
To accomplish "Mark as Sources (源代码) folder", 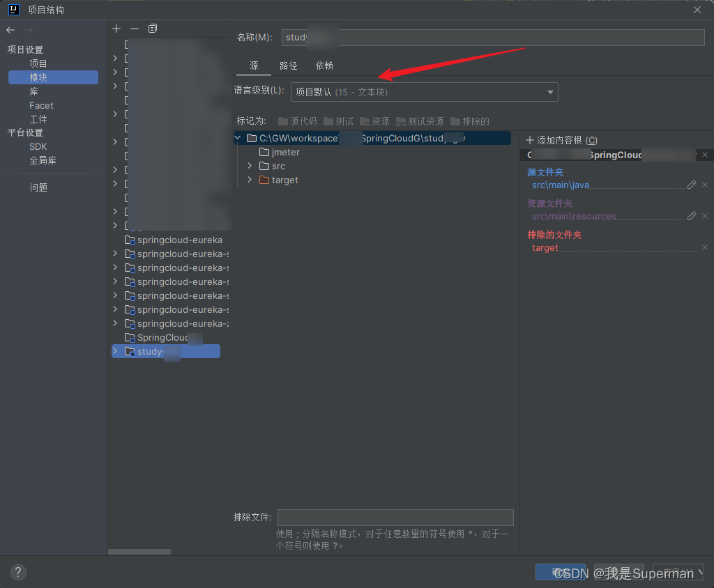I will (x=297, y=121).
